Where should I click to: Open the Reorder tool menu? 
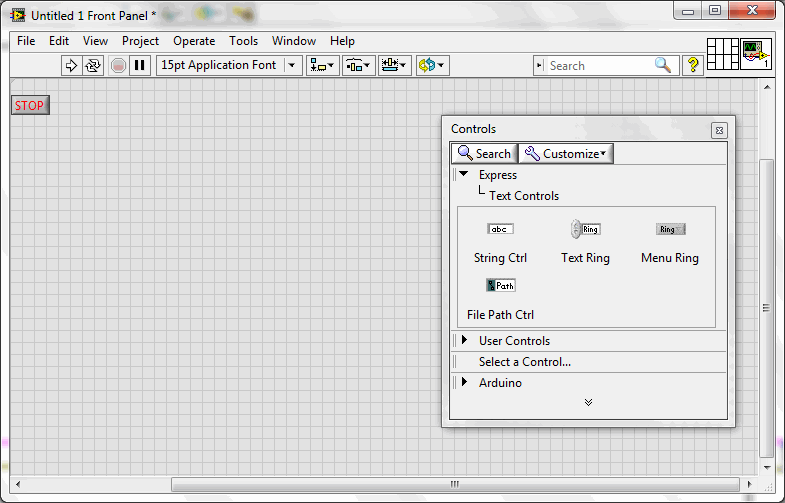(433, 66)
